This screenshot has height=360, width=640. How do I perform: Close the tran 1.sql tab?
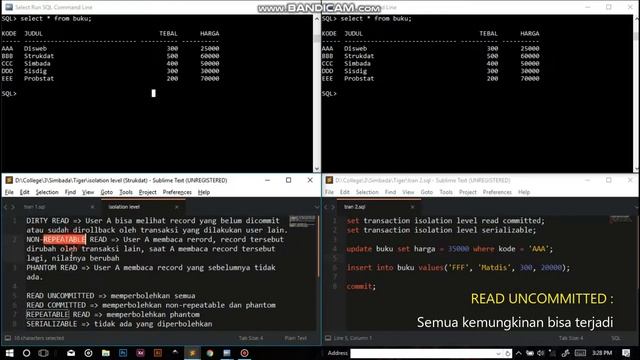click(x=92, y=207)
